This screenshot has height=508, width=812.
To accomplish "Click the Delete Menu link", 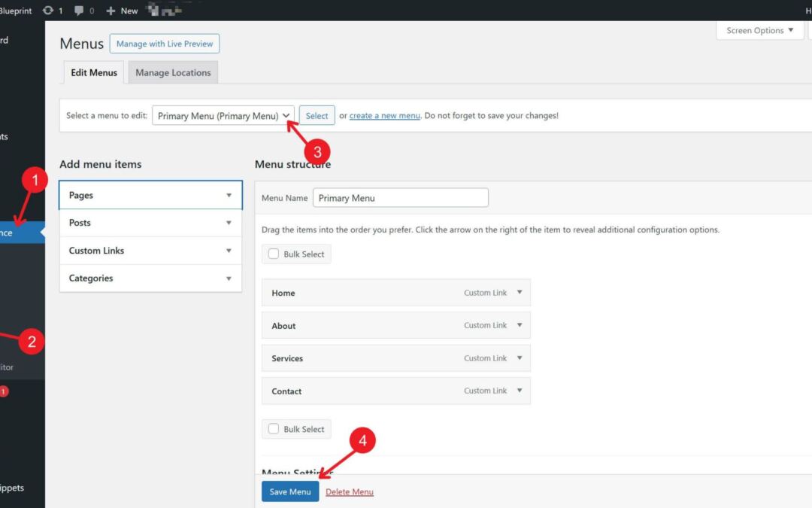I will pyautogui.click(x=349, y=491).
